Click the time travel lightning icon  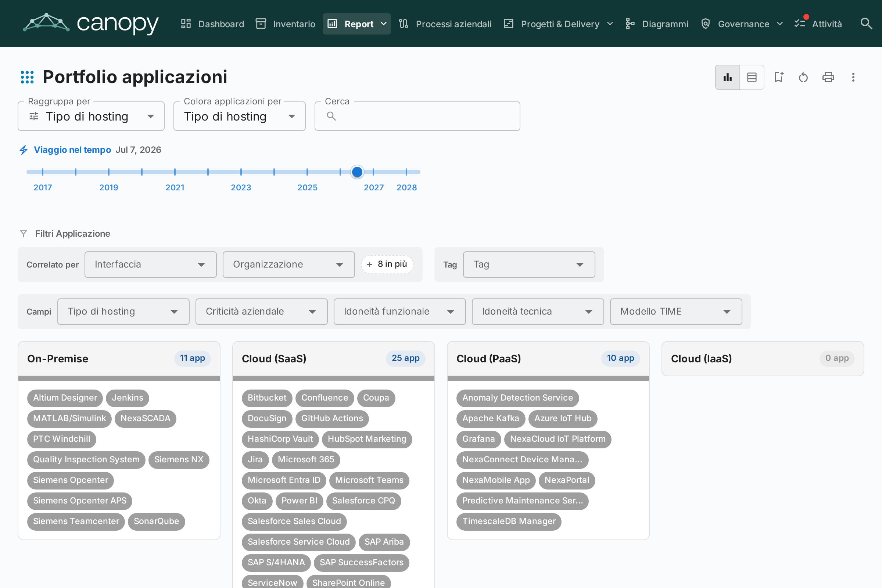click(x=24, y=150)
